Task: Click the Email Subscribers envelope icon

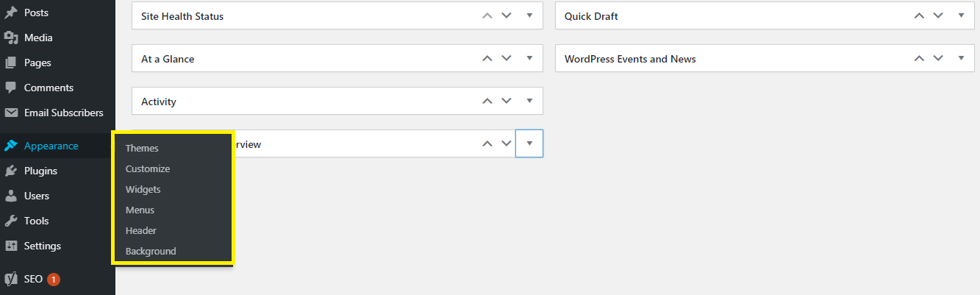Action: pyautogui.click(x=11, y=113)
